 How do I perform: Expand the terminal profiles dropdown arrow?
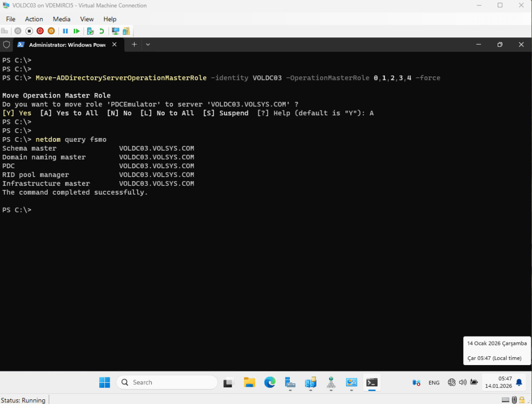tap(148, 45)
